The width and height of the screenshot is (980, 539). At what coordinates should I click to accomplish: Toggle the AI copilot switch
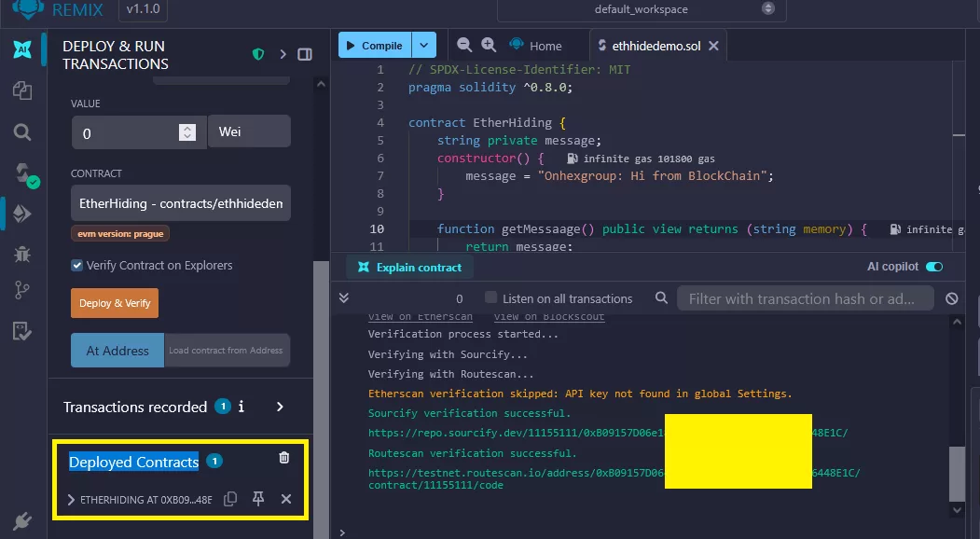933,267
